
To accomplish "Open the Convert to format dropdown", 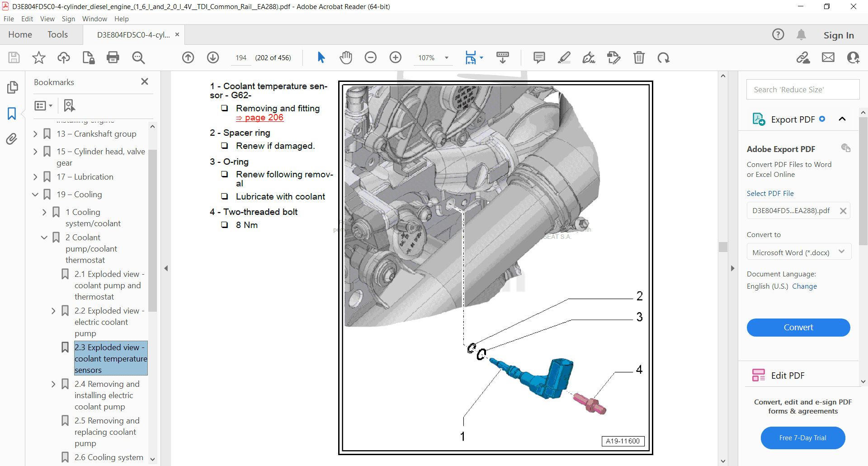I will [x=798, y=252].
